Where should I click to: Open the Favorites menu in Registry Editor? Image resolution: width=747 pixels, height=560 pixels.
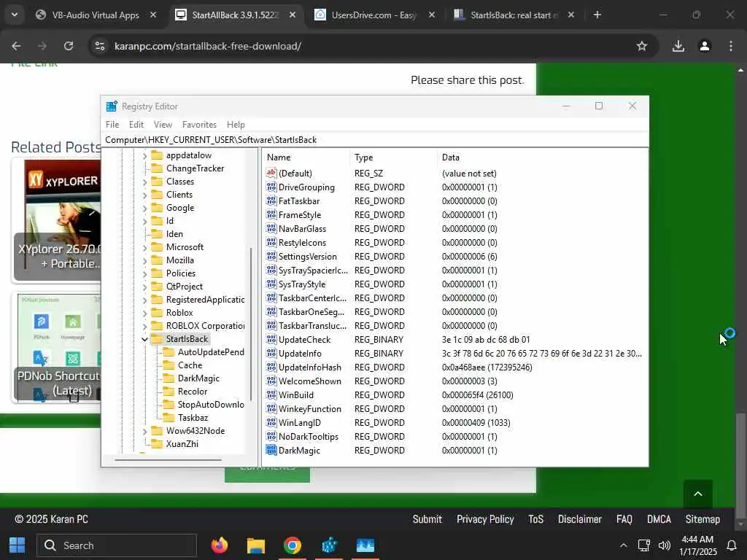pyautogui.click(x=199, y=125)
